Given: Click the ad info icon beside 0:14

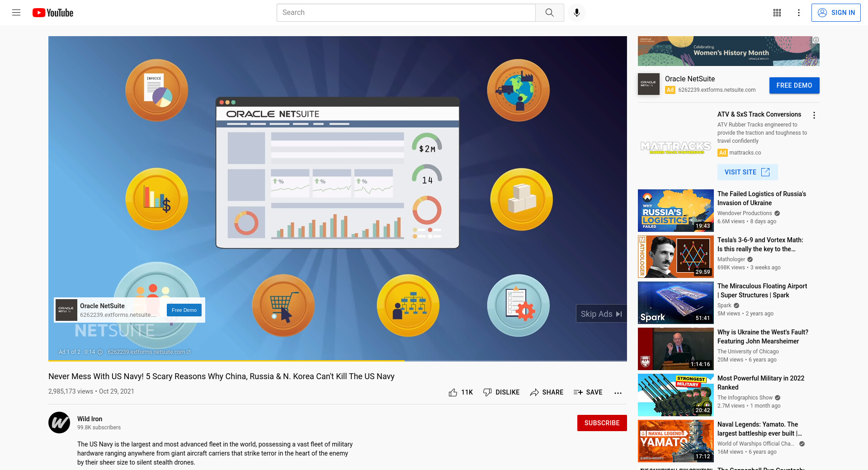Looking at the screenshot, I should (x=100, y=352).
